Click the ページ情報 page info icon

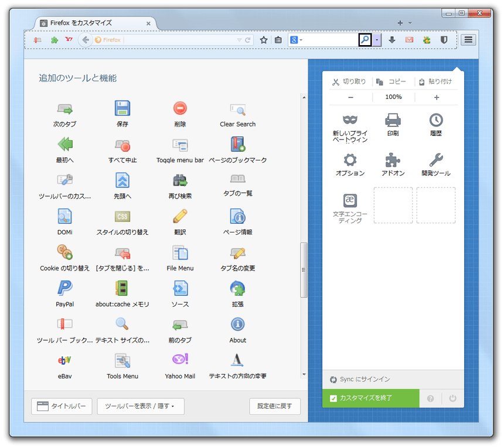238,216
